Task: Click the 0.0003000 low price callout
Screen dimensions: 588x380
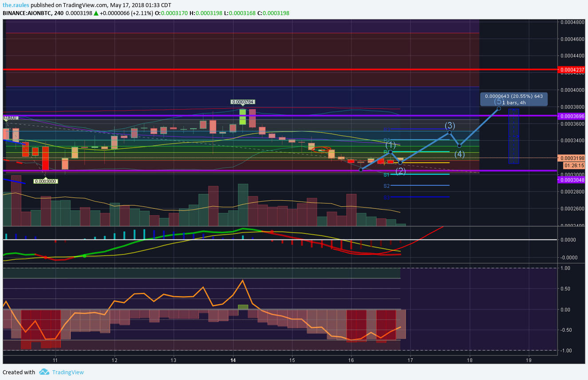Action: coord(45,181)
